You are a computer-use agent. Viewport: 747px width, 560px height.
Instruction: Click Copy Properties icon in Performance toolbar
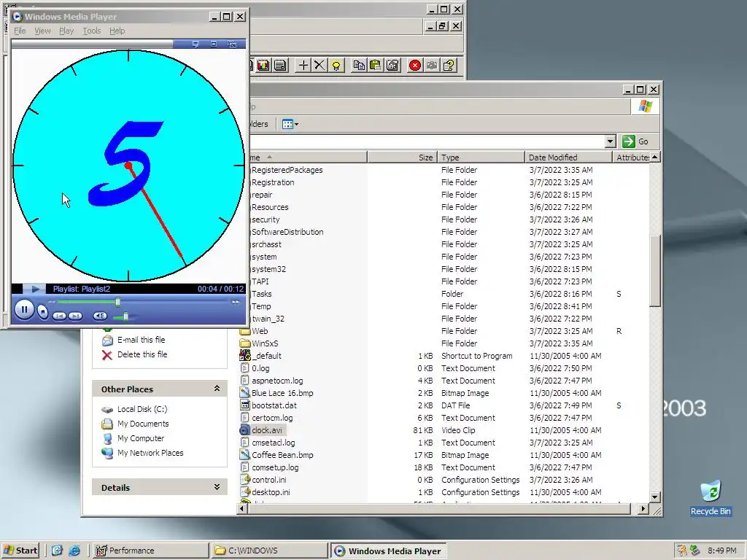(359, 65)
